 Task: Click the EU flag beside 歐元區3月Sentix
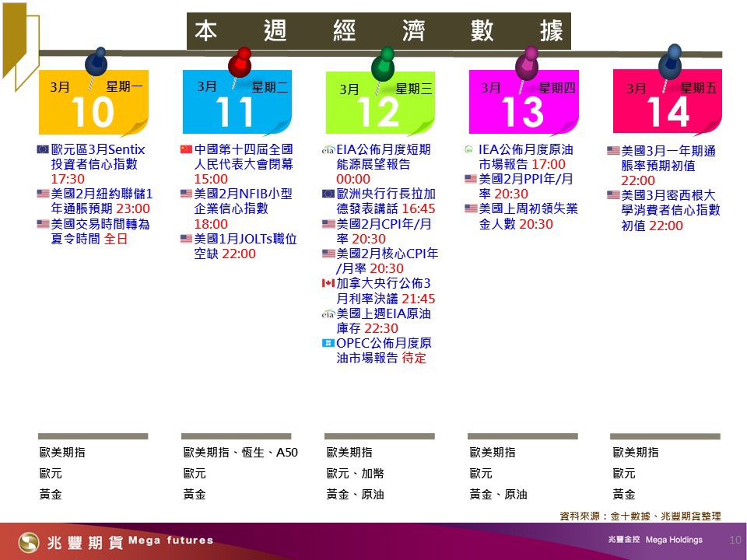point(43,149)
